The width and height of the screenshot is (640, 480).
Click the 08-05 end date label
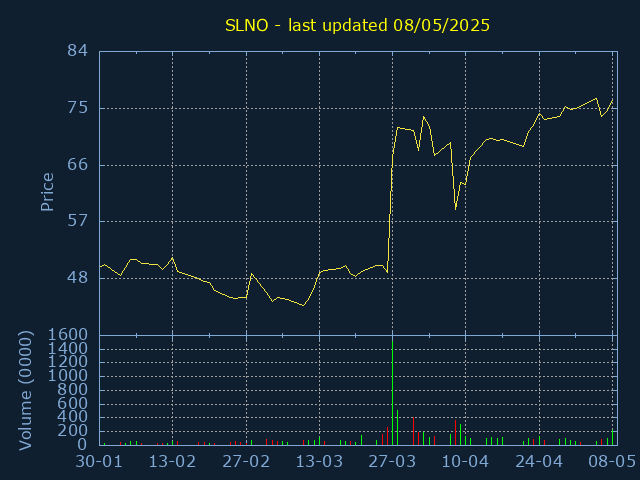coord(612,462)
